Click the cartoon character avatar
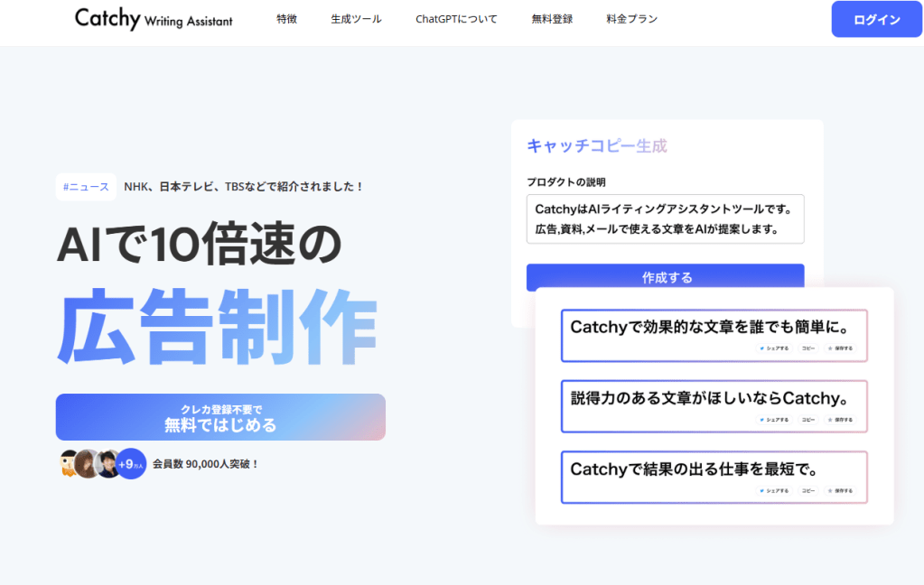This screenshot has width=924, height=585. click(69, 464)
